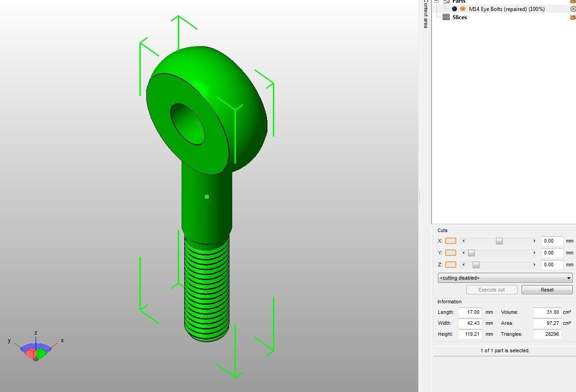Decrease Y cut with left arrow
The height and width of the screenshot is (392, 576).
click(464, 253)
